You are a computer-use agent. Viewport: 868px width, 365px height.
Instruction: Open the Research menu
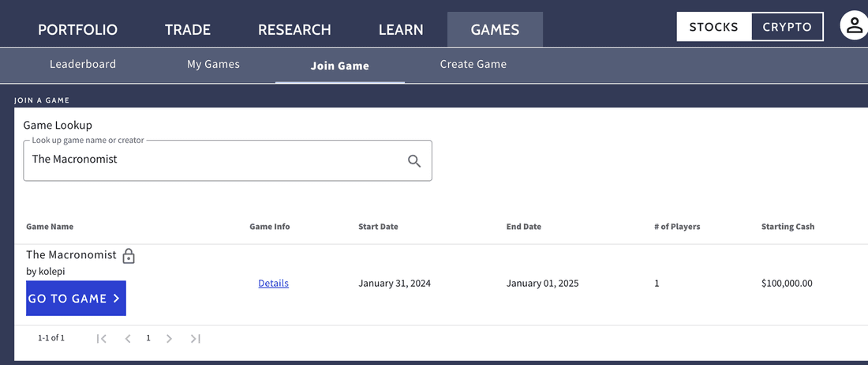coord(294,29)
